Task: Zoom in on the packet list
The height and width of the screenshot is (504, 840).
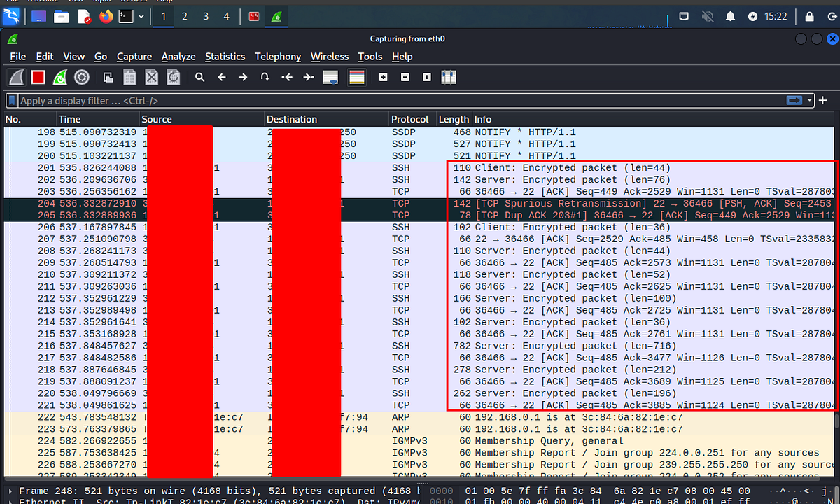Action: [383, 77]
